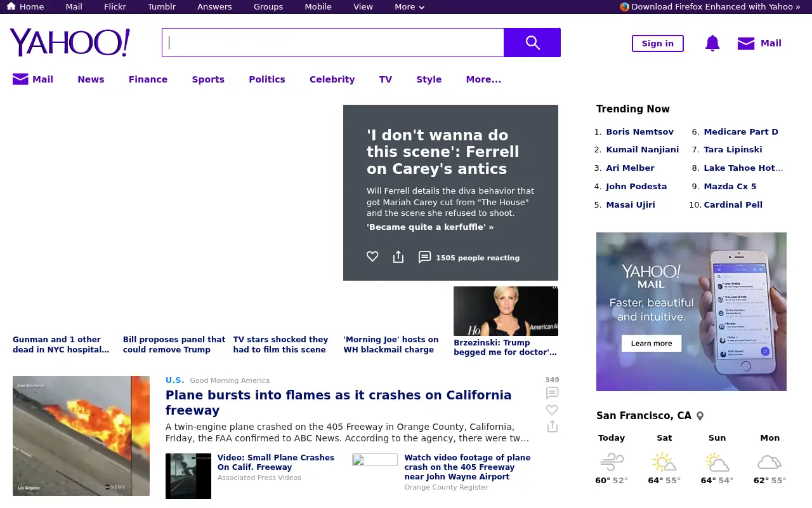Screen dimensions: 812x508
Task: Select the Finance navigation tab
Action: [x=148, y=79]
